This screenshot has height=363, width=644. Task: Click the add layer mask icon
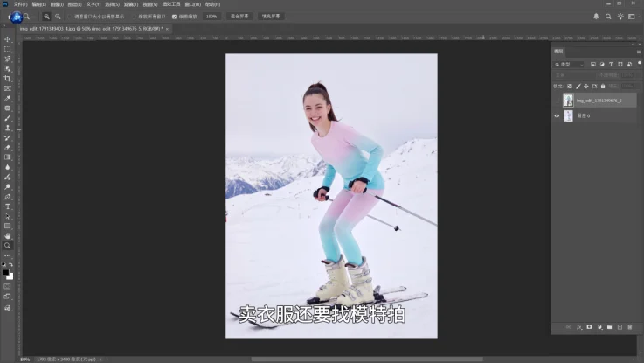click(589, 327)
